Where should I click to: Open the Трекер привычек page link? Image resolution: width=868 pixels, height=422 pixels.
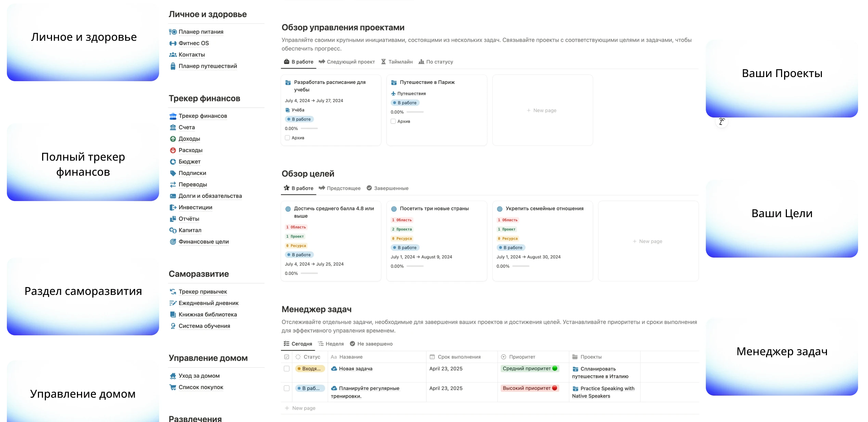[x=203, y=291]
